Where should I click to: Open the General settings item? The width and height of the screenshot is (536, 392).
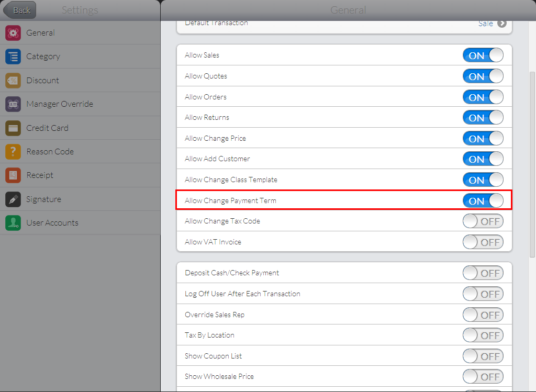click(80, 33)
